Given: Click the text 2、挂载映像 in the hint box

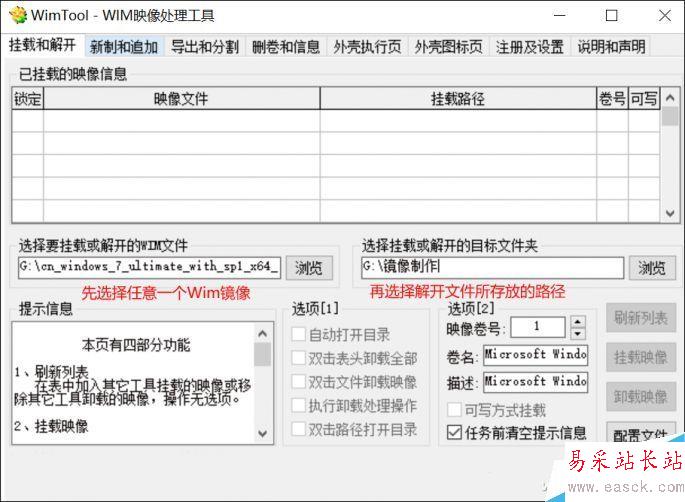Looking at the screenshot, I should tap(51, 426).
